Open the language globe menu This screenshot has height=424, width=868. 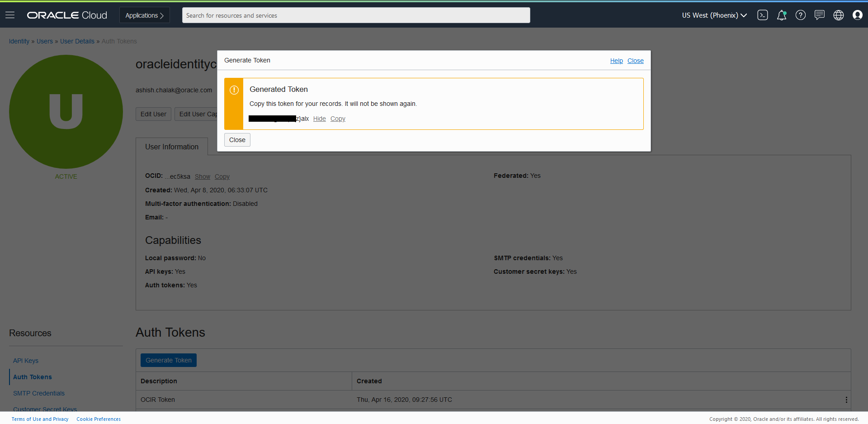[x=839, y=15]
